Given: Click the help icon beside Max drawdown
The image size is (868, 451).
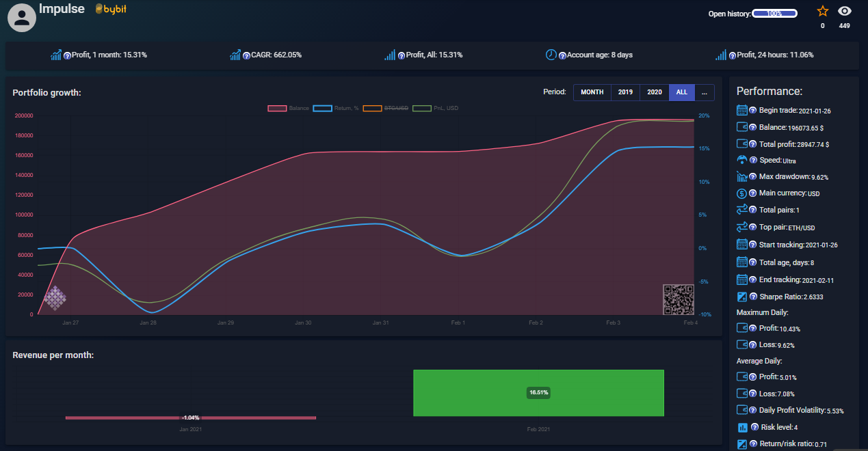Looking at the screenshot, I should tap(752, 176).
